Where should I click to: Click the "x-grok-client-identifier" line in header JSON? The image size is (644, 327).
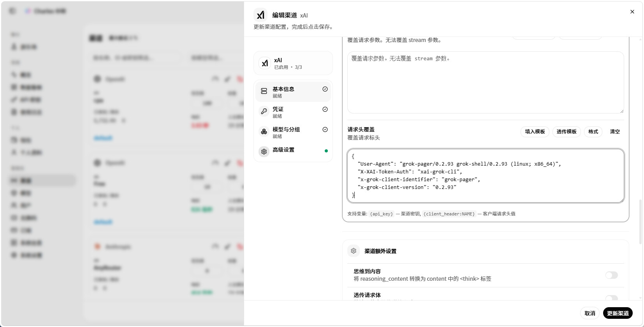coord(419,180)
